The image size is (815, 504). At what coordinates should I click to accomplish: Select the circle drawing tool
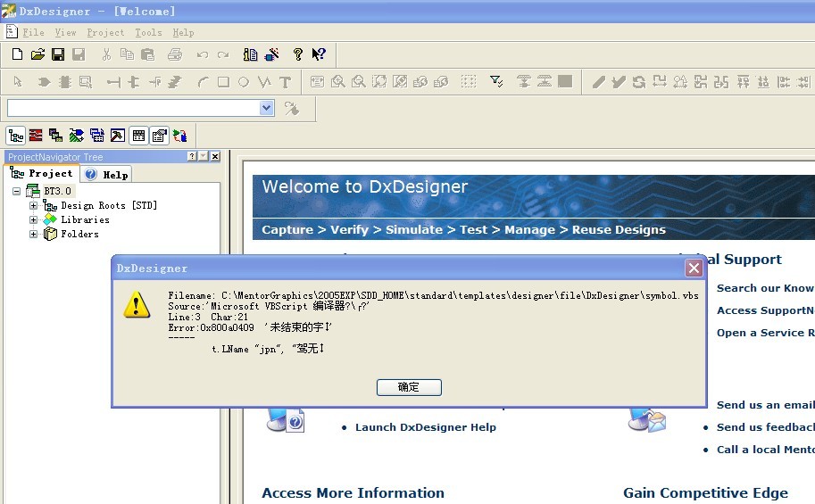coord(244,82)
